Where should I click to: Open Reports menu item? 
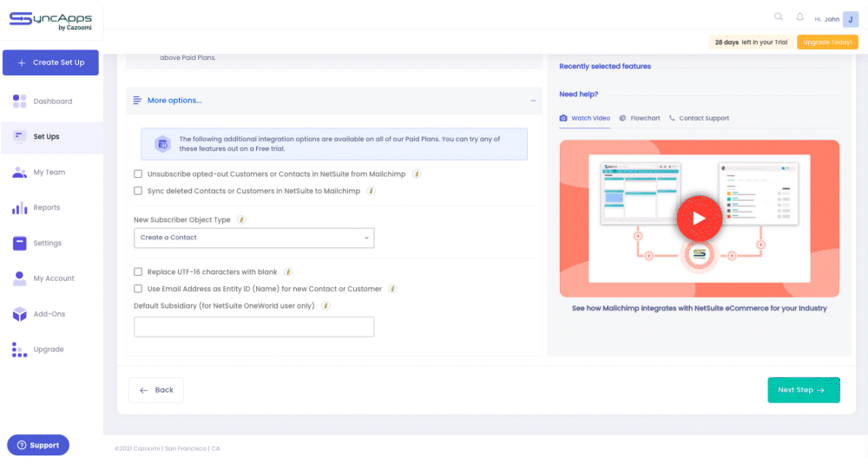coord(51,207)
